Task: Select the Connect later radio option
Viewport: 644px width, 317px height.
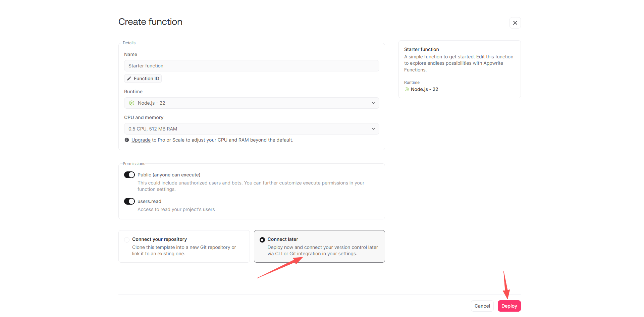Action: (262, 240)
